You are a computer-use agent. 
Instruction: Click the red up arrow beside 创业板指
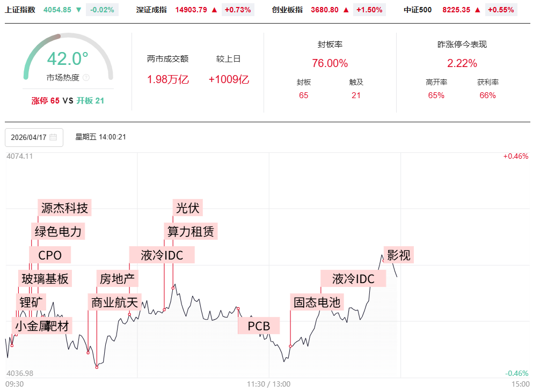(346, 10)
